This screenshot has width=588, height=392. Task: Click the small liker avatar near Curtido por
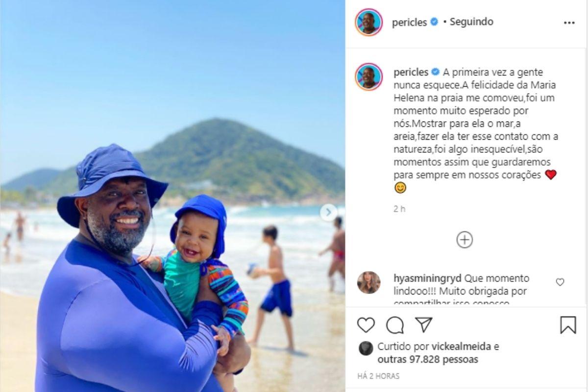click(x=366, y=348)
